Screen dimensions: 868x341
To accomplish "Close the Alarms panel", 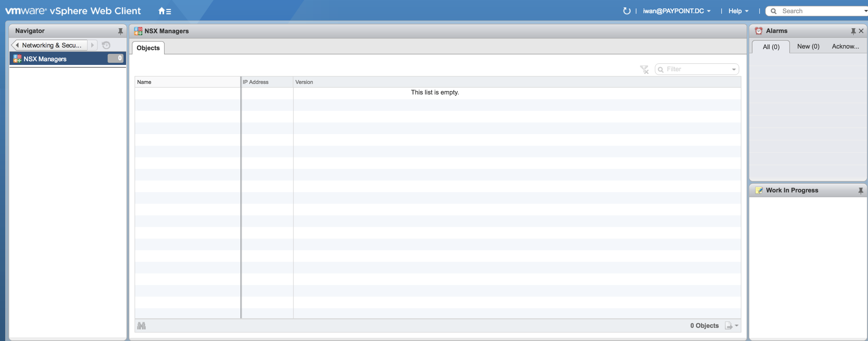I will click(x=861, y=31).
